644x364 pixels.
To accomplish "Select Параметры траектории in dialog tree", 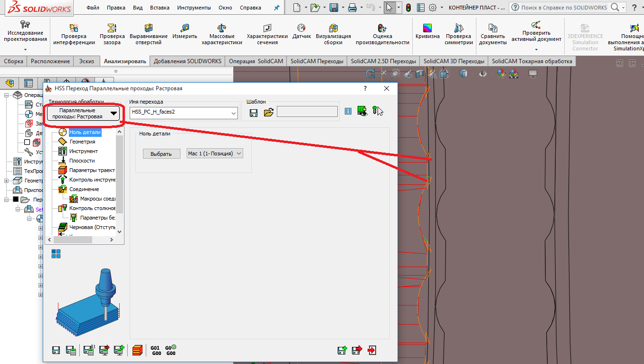I will tap(92, 170).
